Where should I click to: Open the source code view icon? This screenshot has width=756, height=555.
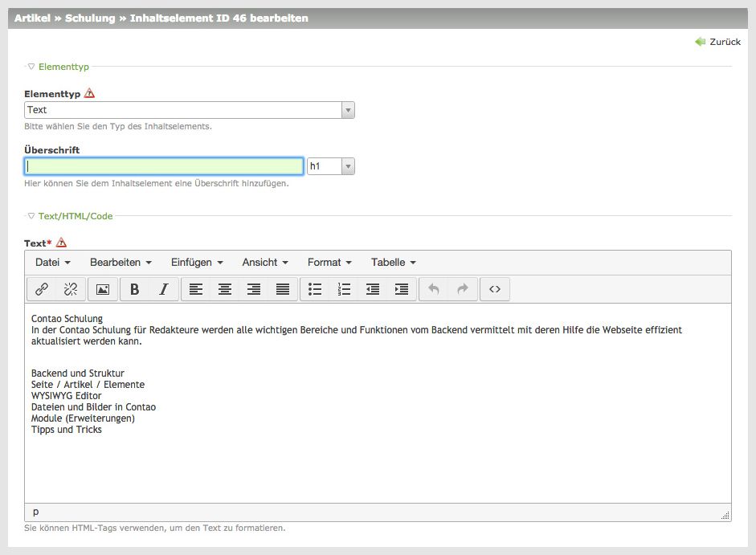[x=495, y=289]
